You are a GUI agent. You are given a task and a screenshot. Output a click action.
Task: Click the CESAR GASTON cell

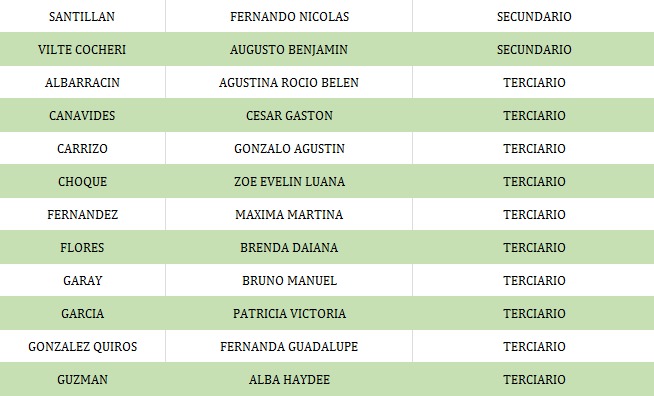pos(289,115)
